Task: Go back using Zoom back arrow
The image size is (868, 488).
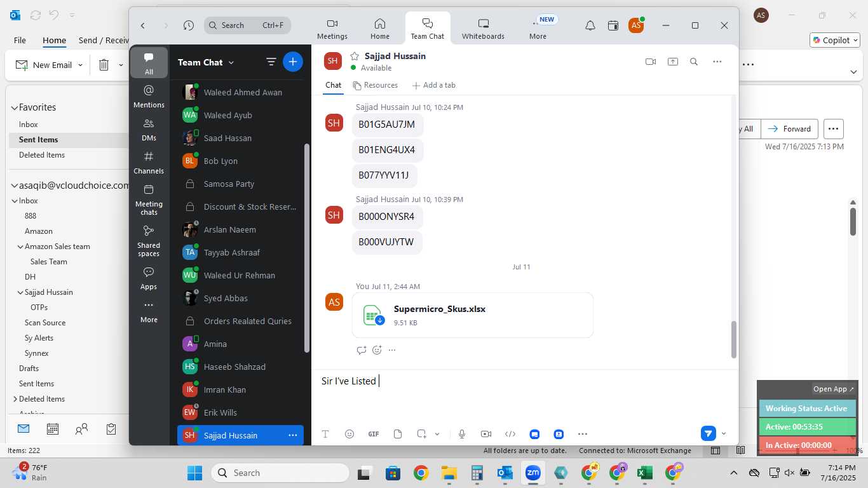Action: point(143,25)
